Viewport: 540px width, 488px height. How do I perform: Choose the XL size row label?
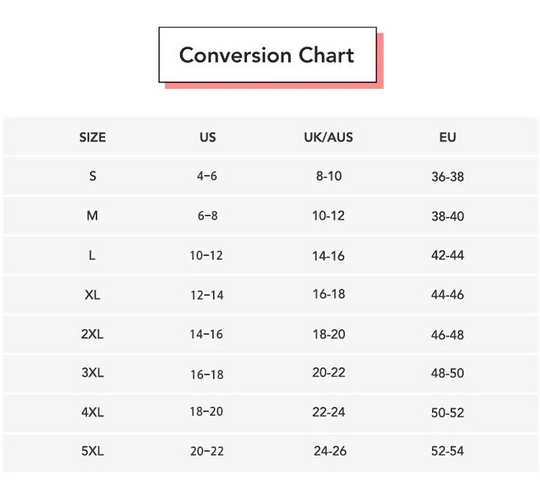tap(92, 295)
